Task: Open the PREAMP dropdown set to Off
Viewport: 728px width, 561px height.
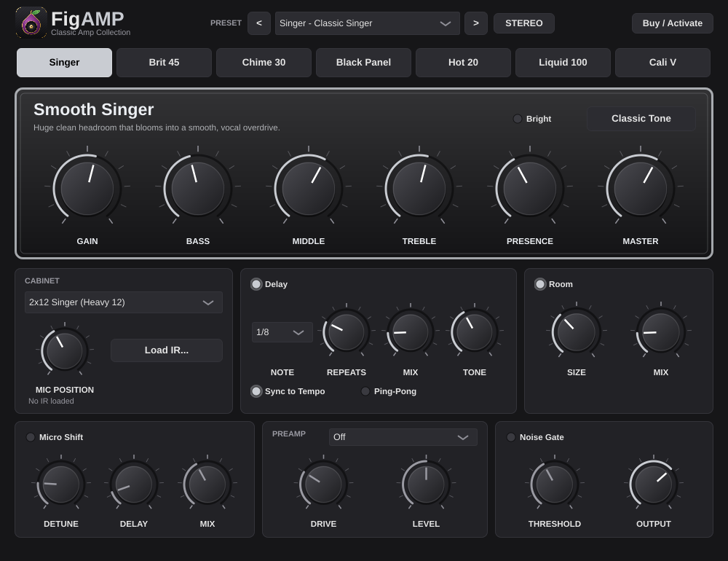Action: tap(403, 437)
